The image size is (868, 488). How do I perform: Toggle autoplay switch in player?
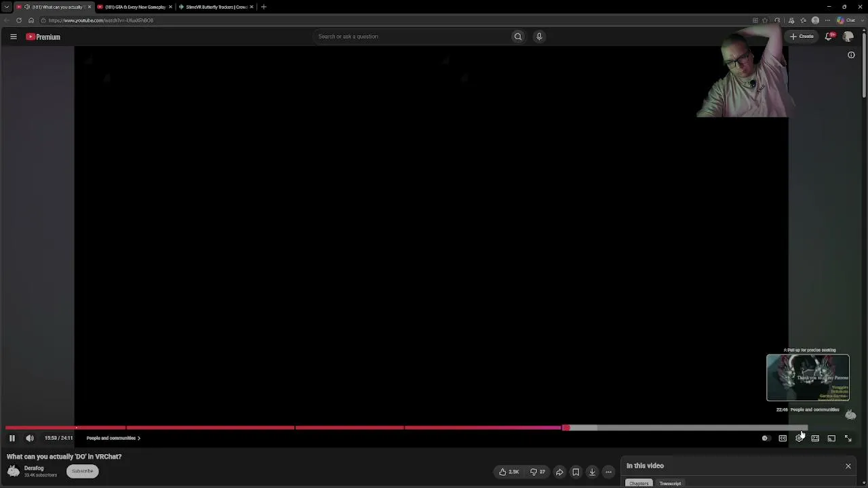(x=765, y=439)
